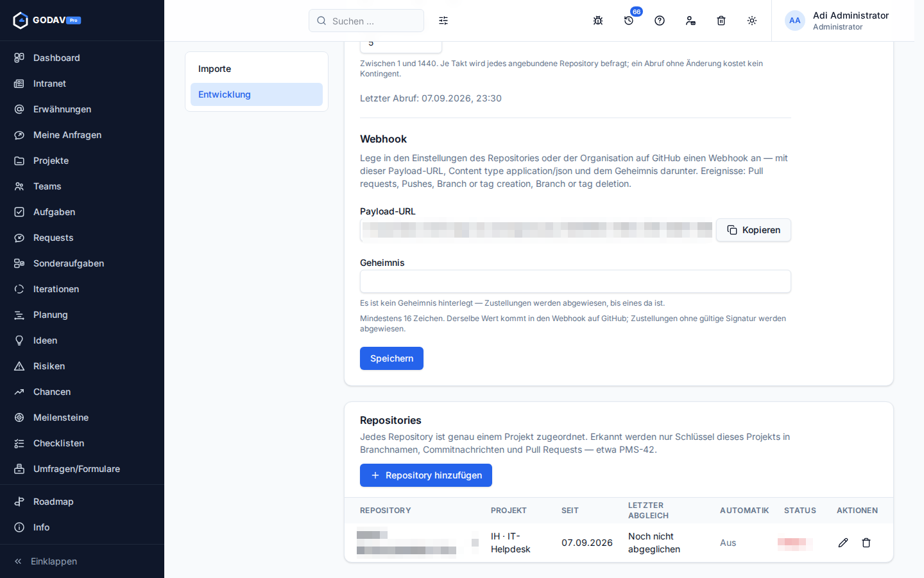Image resolution: width=924 pixels, height=578 pixels.
Task: Copy the Payload-URL with Kopieren
Action: tap(753, 230)
